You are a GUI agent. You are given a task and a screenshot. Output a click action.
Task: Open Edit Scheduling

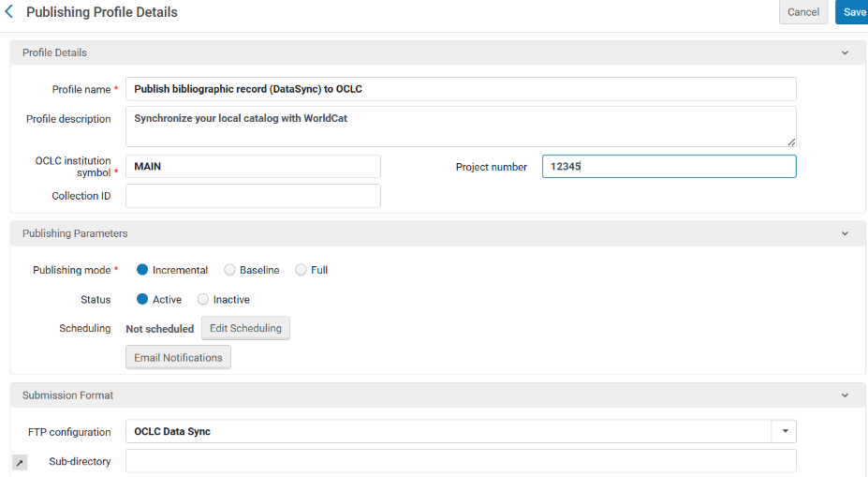click(x=245, y=328)
